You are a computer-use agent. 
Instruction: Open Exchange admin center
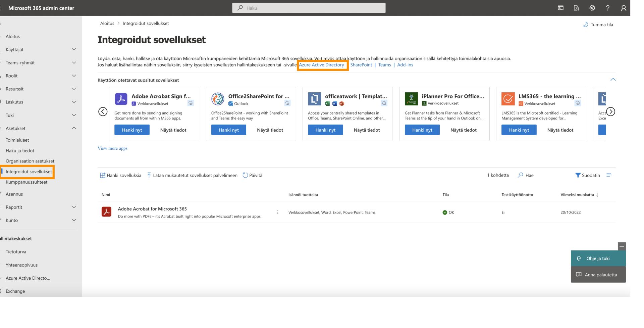coord(15,291)
